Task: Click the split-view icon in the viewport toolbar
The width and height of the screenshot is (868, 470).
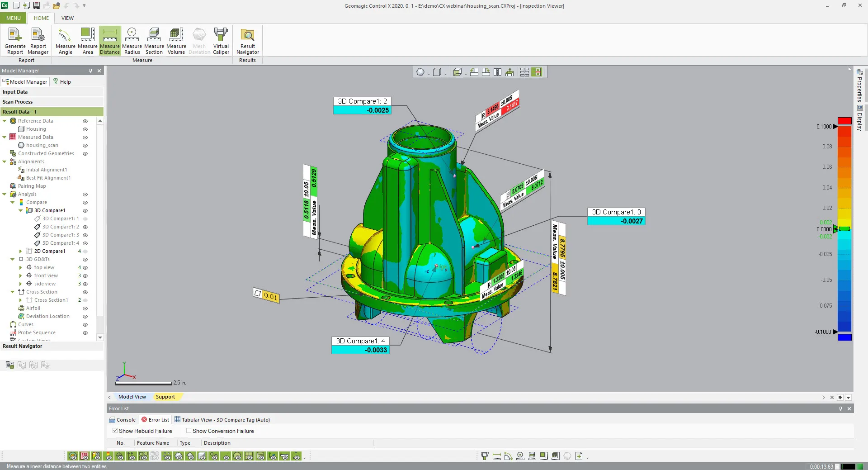Action: 497,72
